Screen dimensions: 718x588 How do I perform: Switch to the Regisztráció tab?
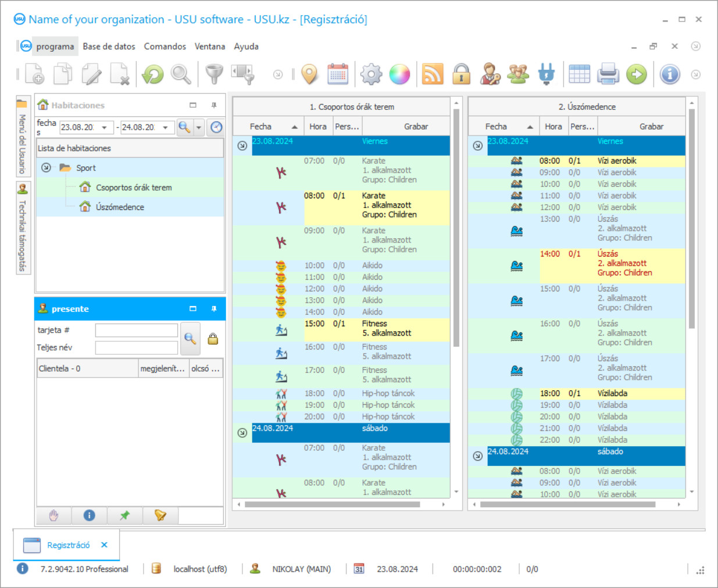pyautogui.click(x=68, y=545)
